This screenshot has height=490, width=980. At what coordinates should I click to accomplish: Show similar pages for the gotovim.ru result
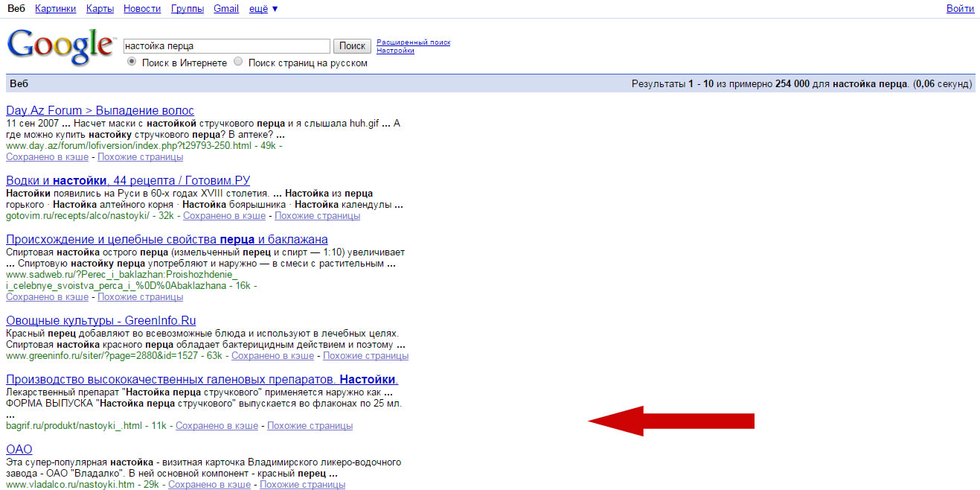317,216
